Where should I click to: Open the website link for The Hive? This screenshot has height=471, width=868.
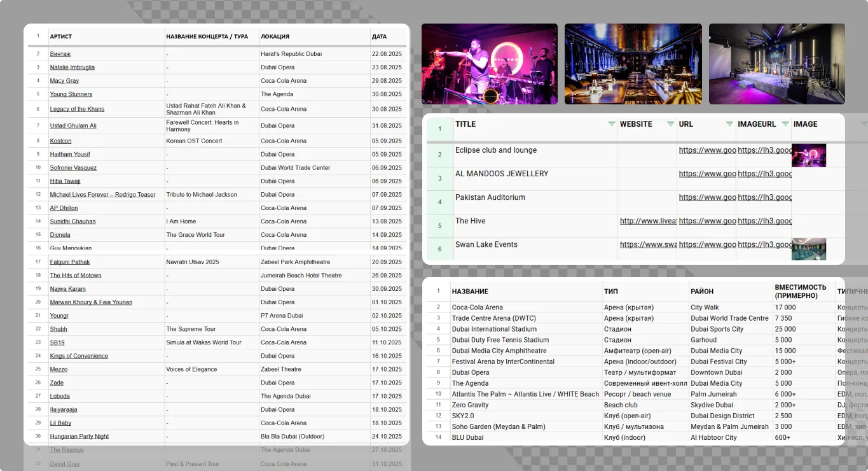pyautogui.click(x=648, y=221)
